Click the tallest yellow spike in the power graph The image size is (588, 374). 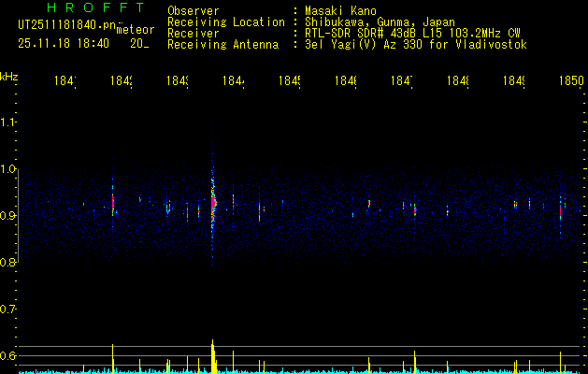[x=212, y=356]
